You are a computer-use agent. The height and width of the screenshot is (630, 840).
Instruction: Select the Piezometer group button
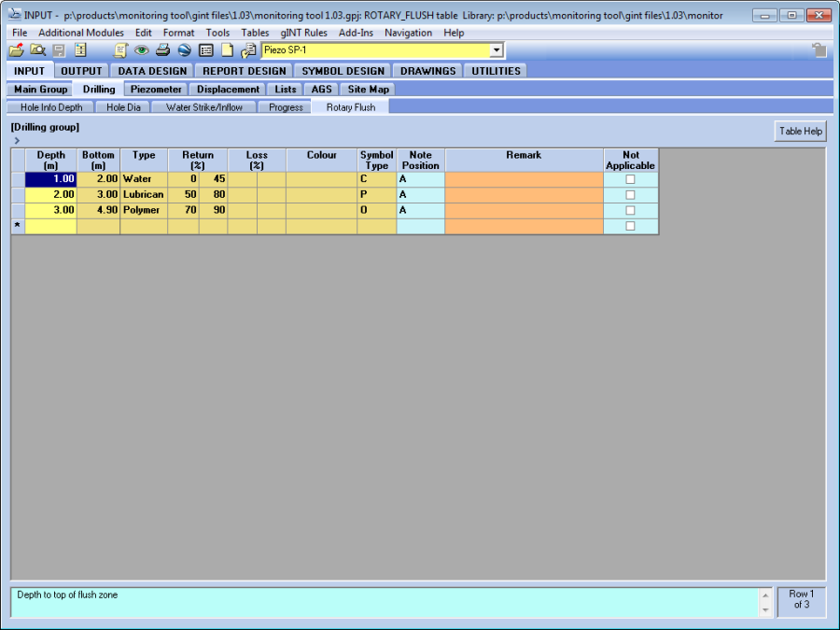click(x=156, y=90)
